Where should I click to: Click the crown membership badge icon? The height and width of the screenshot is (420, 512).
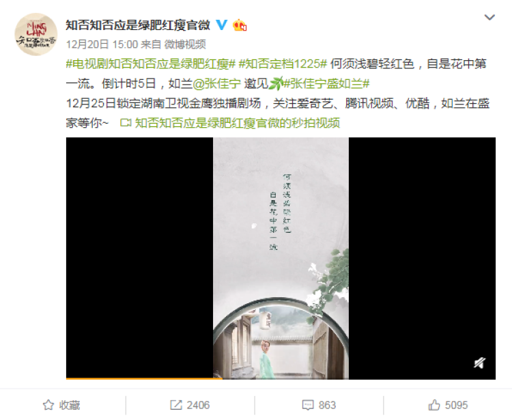point(240,25)
